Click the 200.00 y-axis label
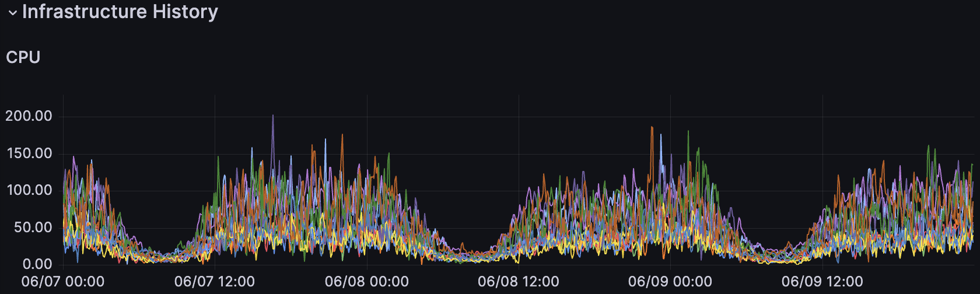980x294 pixels. point(29,116)
